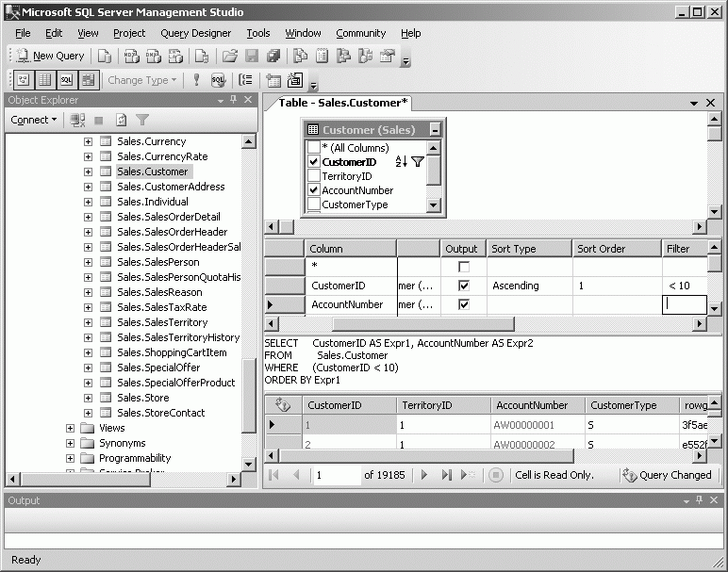The width and height of the screenshot is (728, 572).
Task: Click the Analysis Services XMLA Query icon
Action: pyautogui.click(x=175, y=57)
